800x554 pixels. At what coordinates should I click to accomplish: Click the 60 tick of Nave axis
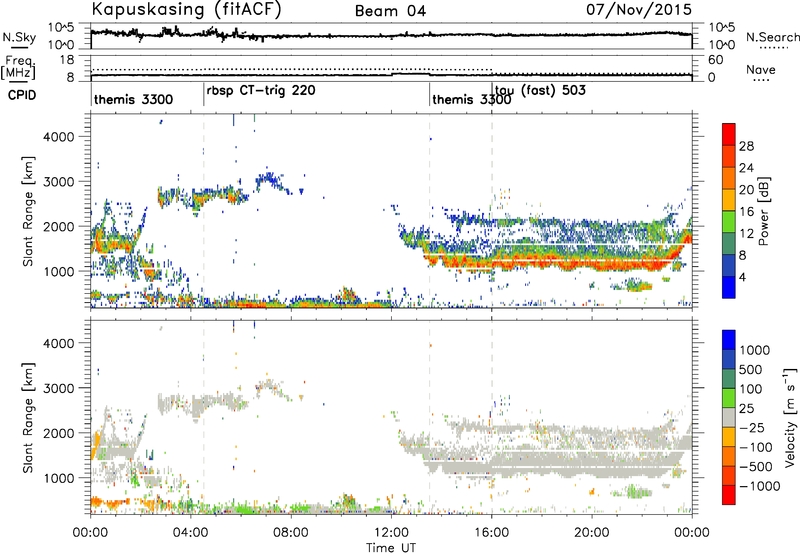(716, 60)
